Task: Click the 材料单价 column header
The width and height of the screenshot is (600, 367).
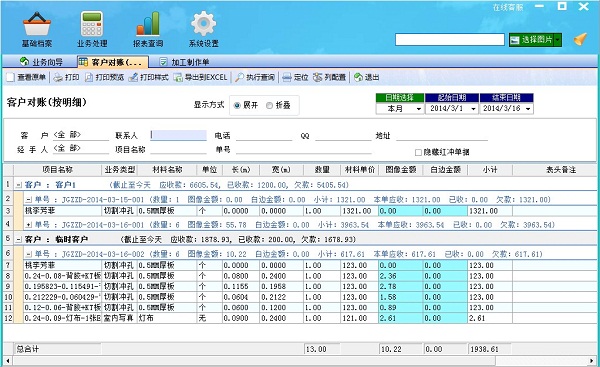Action: (360, 170)
